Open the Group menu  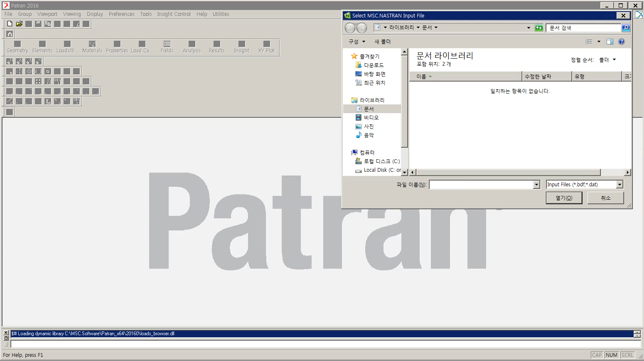pos(25,14)
